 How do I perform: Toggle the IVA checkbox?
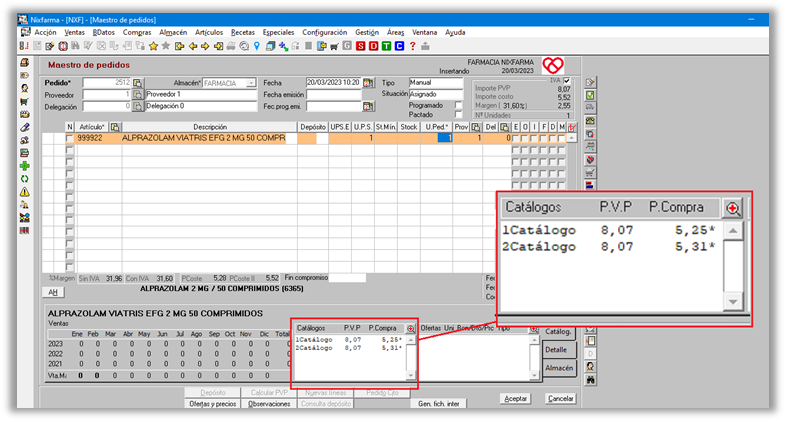tap(567, 81)
